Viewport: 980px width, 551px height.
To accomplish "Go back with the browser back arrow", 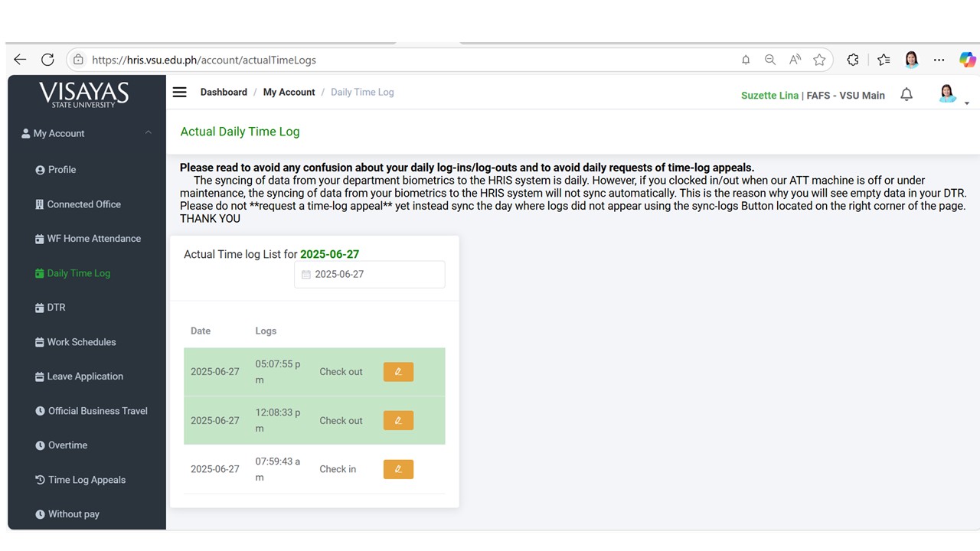I will pyautogui.click(x=20, y=60).
